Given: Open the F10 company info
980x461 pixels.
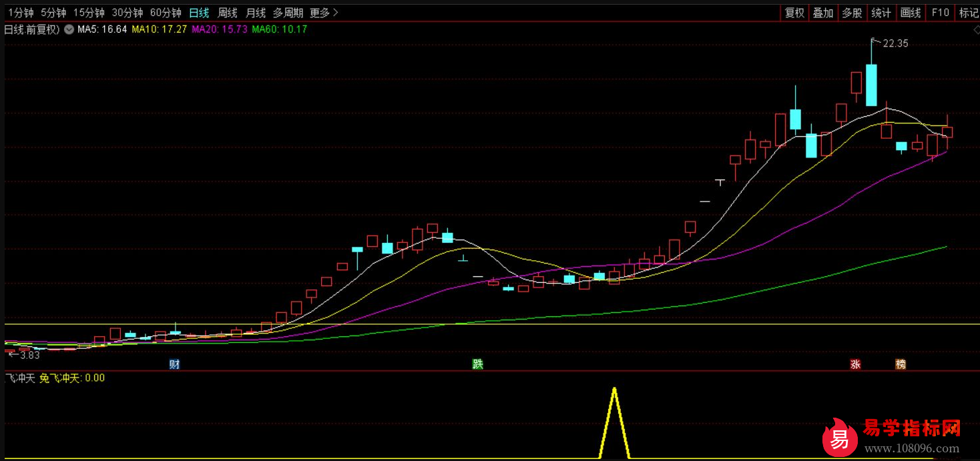Looking at the screenshot, I should click(x=940, y=13).
